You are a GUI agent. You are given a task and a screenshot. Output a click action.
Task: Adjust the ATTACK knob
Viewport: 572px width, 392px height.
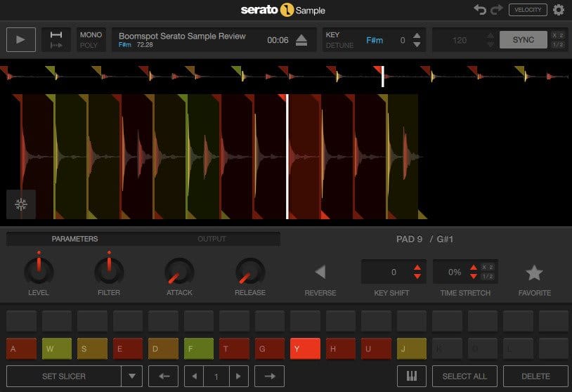point(179,272)
